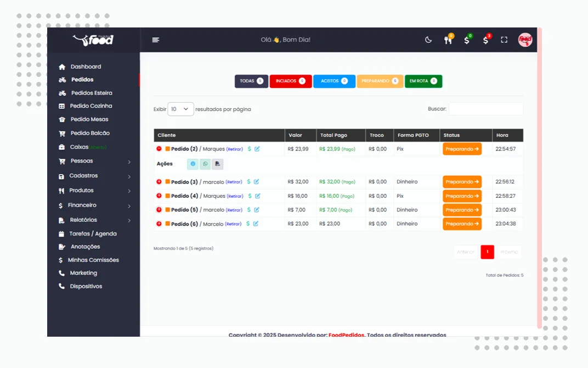588x368 pixels.
Task: Expand Pedido (6) row details
Action: coord(159,224)
